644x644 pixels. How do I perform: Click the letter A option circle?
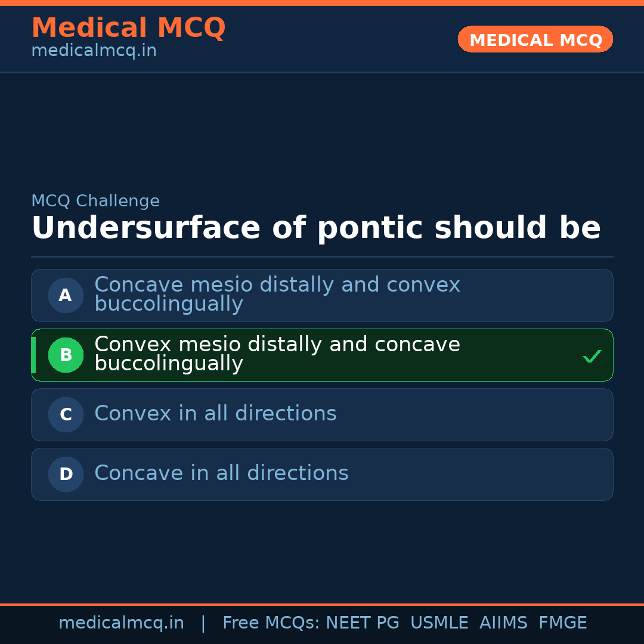[x=66, y=295]
